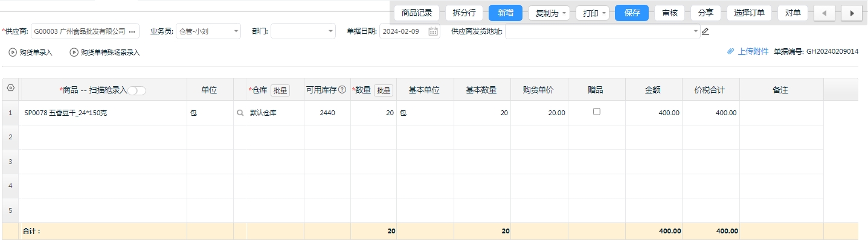Click the 金额 column header
The height and width of the screenshot is (240, 868).
click(x=654, y=90)
